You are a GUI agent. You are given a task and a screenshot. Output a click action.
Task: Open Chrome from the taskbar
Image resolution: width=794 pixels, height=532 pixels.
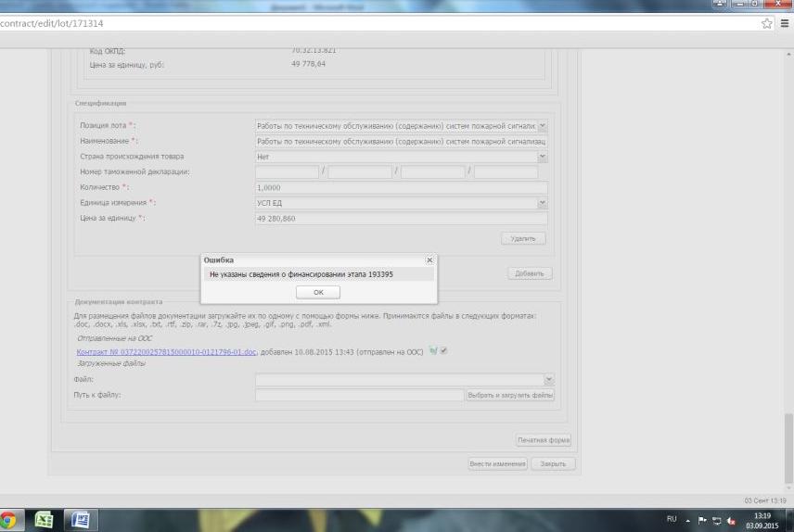[x=8, y=520]
